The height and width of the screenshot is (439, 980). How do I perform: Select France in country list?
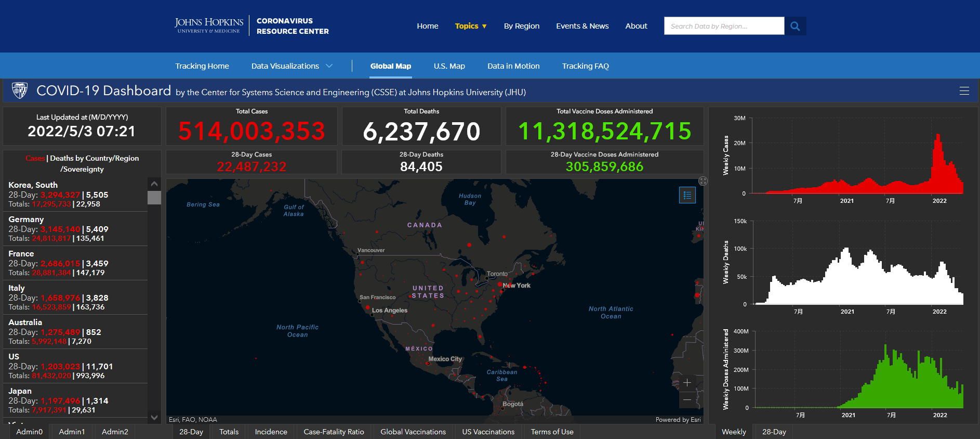[x=75, y=263]
